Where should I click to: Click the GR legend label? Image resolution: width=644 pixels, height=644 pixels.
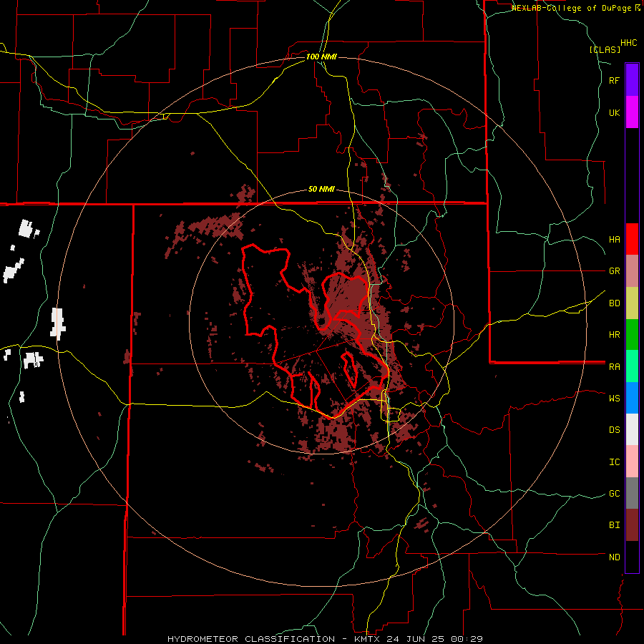pyautogui.click(x=614, y=271)
